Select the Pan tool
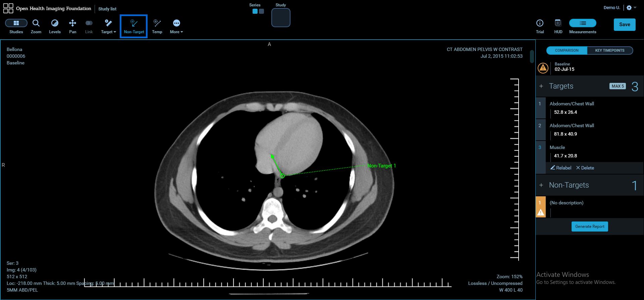The height and width of the screenshot is (300, 644). point(72,26)
